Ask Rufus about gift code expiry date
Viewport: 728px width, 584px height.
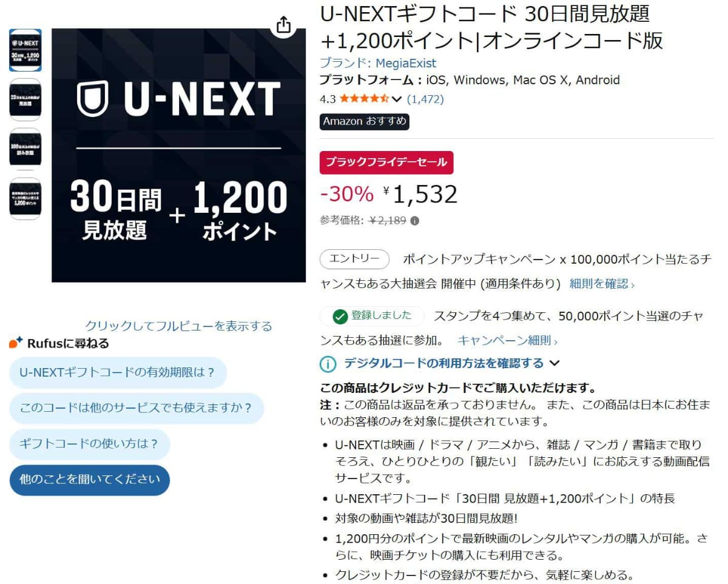pyautogui.click(x=118, y=372)
